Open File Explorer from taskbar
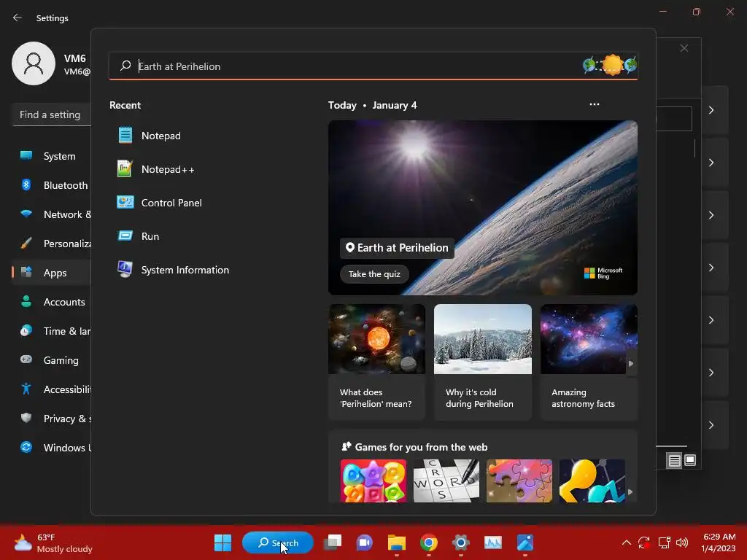 pyautogui.click(x=396, y=542)
